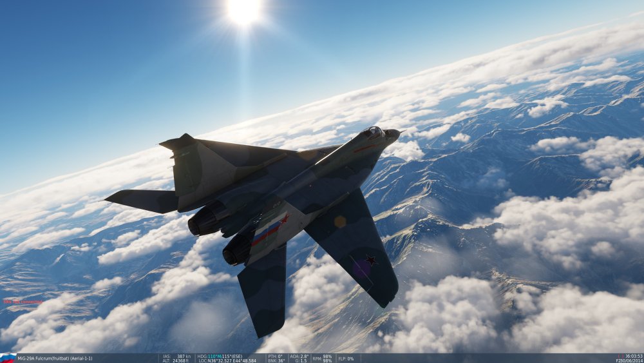This screenshot has height=363, width=644.
Task: Select the RPM engine percentage readout
Action: (322, 358)
